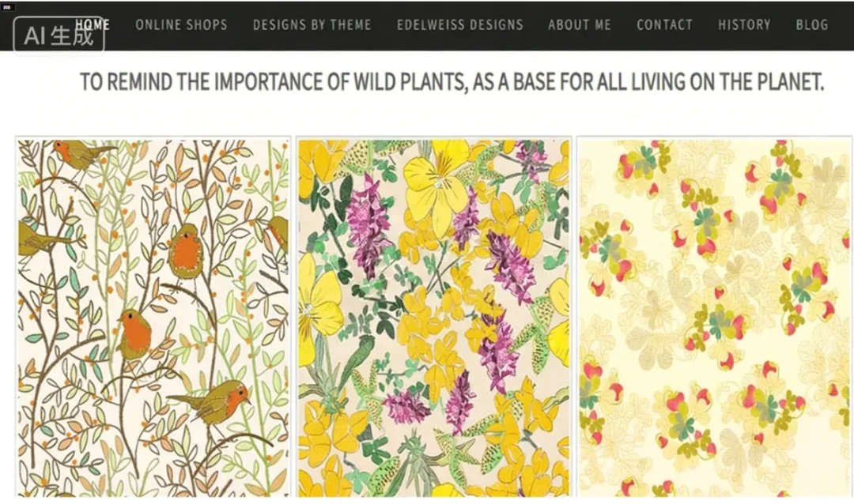The width and height of the screenshot is (854, 504).
Task: Open the robin birds pattern thumbnail
Action: click(153, 318)
